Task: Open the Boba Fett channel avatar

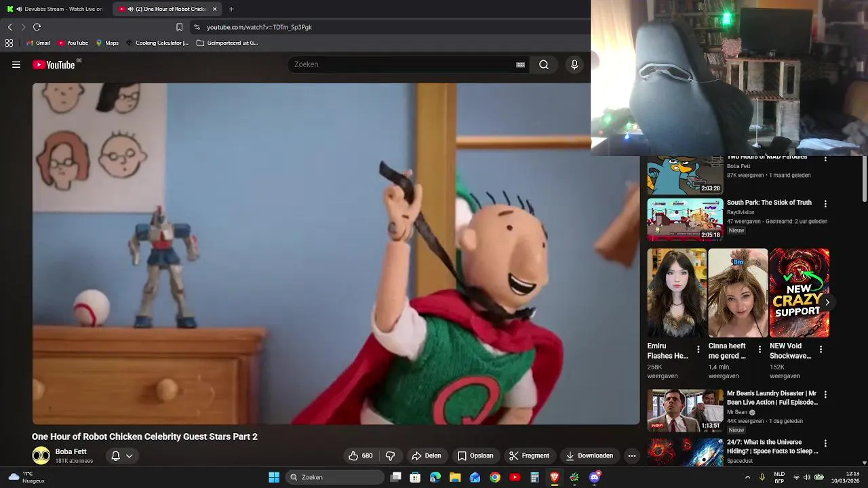Action: pos(41,456)
